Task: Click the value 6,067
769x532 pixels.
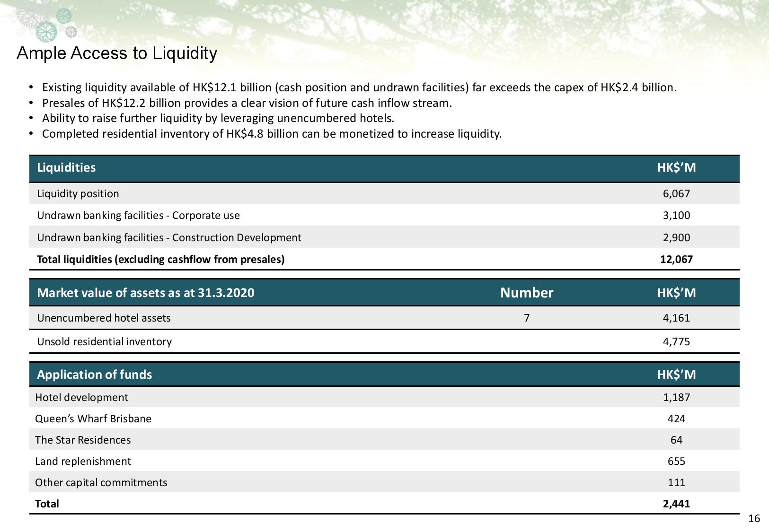Action: (677, 193)
